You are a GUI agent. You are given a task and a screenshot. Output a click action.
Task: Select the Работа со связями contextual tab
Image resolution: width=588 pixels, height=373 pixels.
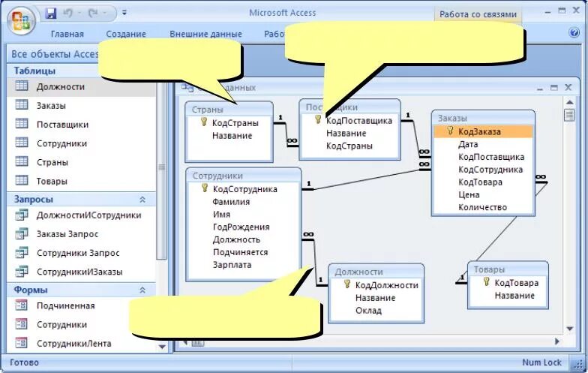pos(478,15)
